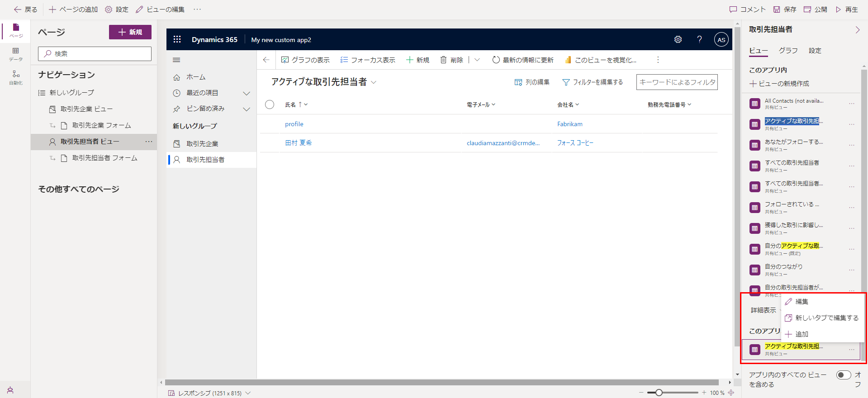
Task: Open the Pages icon in left rail
Action: (x=16, y=30)
